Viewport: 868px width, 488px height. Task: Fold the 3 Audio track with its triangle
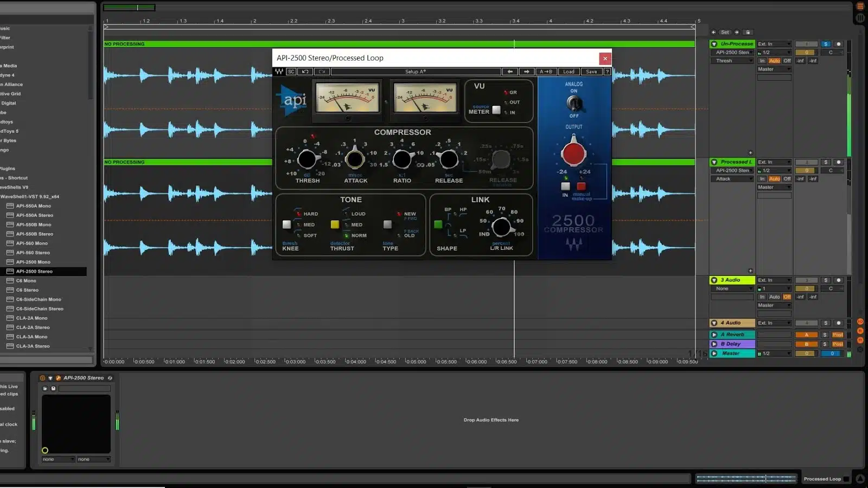714,280
